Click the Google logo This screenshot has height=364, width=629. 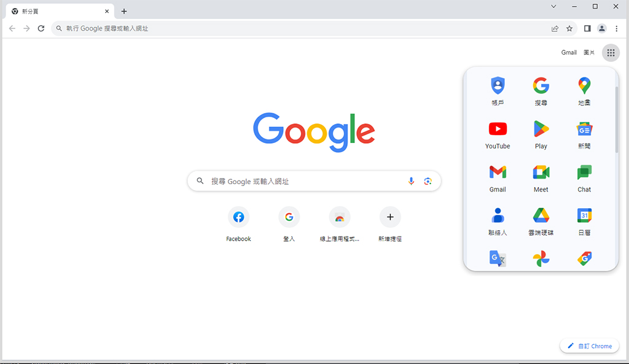(314, 132)
